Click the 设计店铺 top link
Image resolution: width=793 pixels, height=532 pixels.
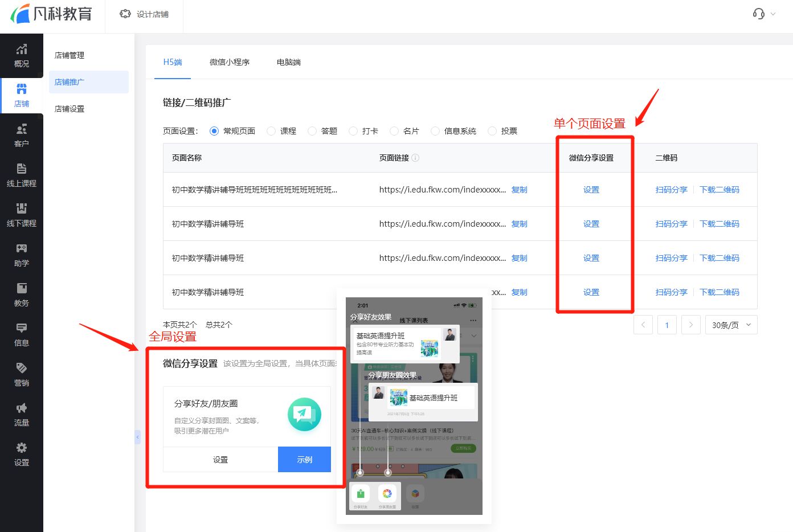[x=153, y=14]
